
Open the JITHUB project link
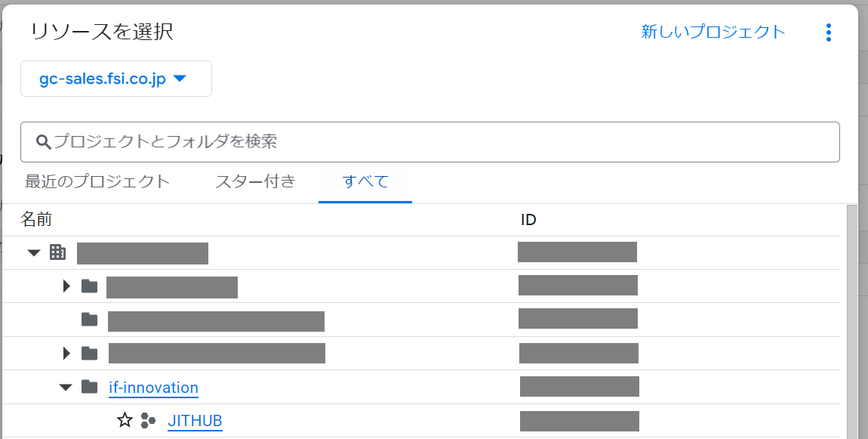point(195,421)
